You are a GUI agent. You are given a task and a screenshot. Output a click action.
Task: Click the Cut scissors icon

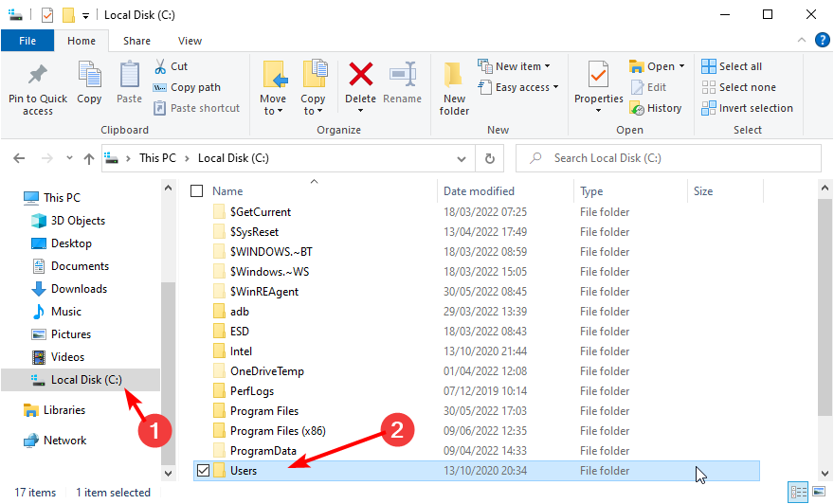(160, 66)
